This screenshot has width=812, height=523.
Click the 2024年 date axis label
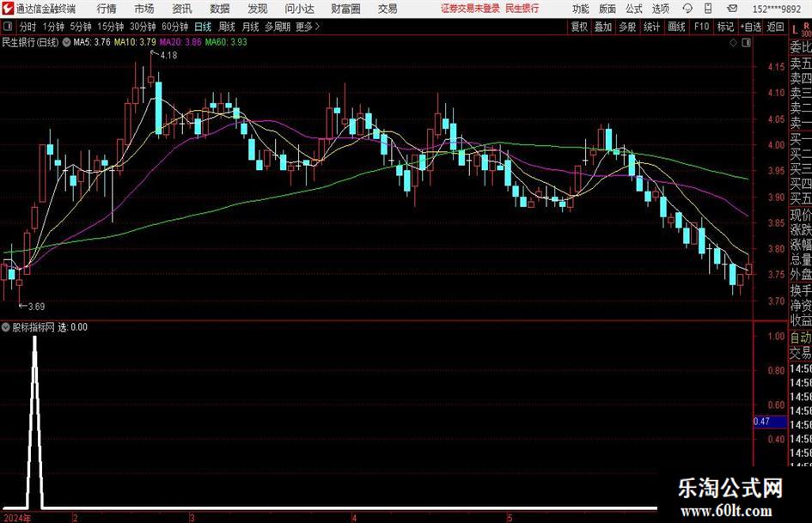[x=17, y=518]
